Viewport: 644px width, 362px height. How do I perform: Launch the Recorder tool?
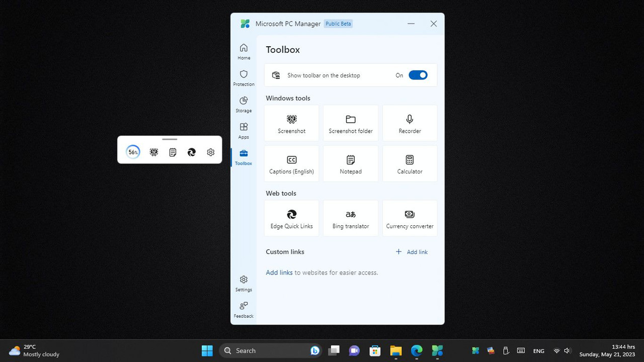coord(409,123)
